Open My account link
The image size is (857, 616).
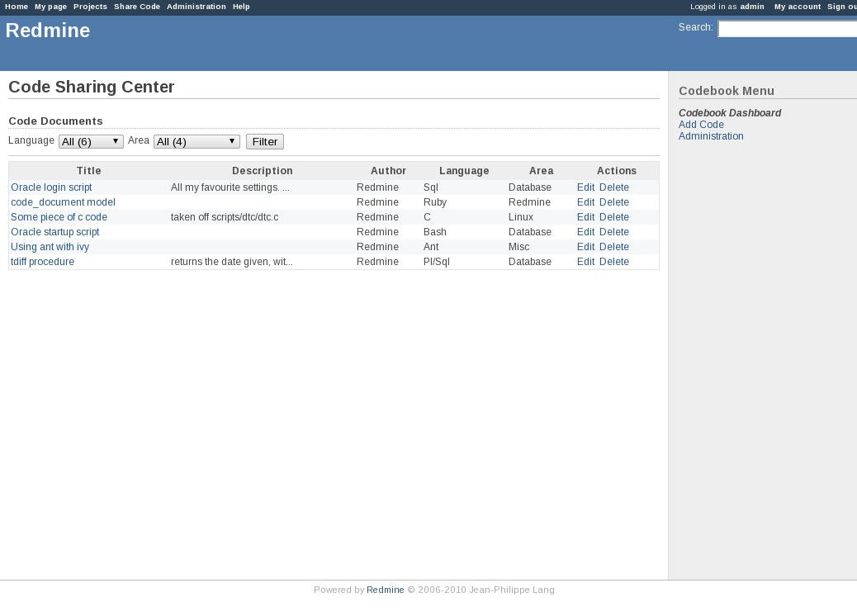click(798, 7)
